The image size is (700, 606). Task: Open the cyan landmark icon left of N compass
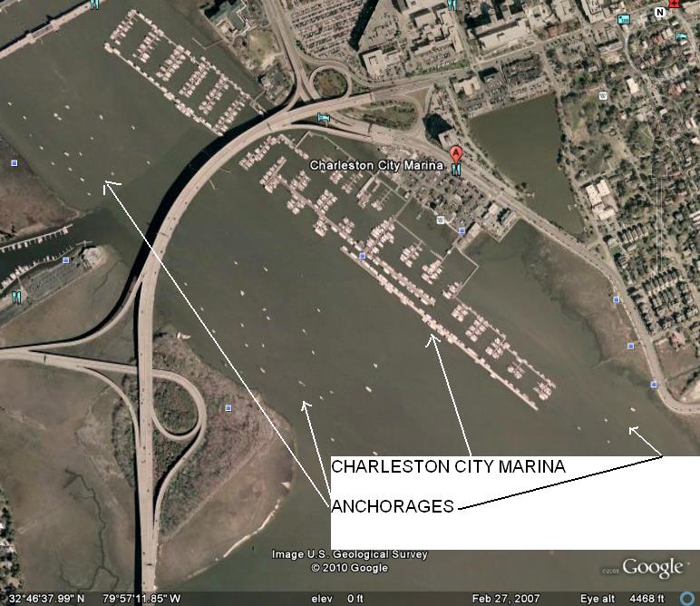[x=624, y=19]
